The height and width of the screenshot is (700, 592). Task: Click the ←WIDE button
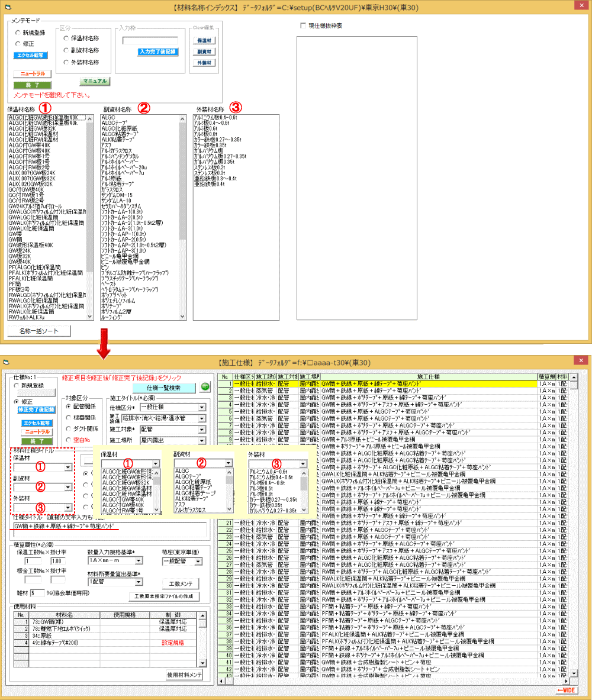pyautogui.click(x=566, y=691)
